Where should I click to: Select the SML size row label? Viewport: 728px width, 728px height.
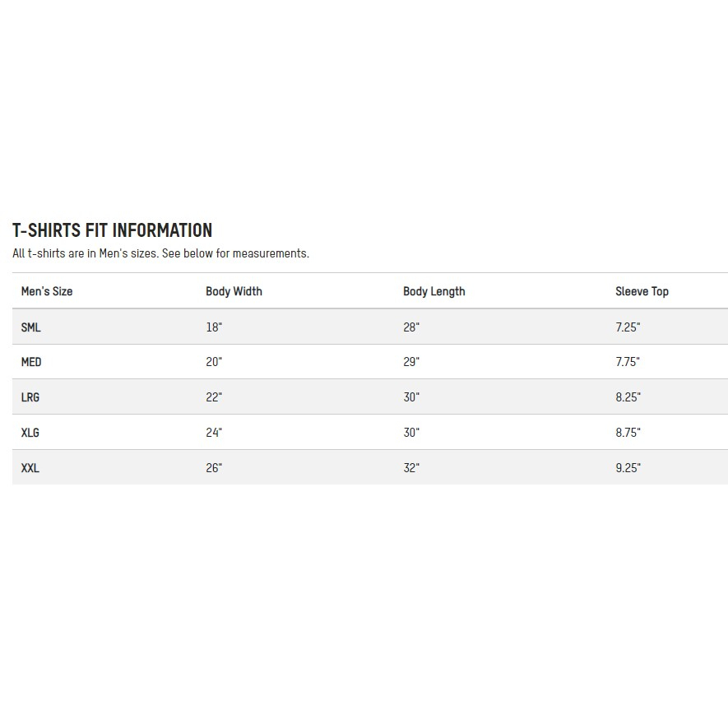[x=31, y=327]
